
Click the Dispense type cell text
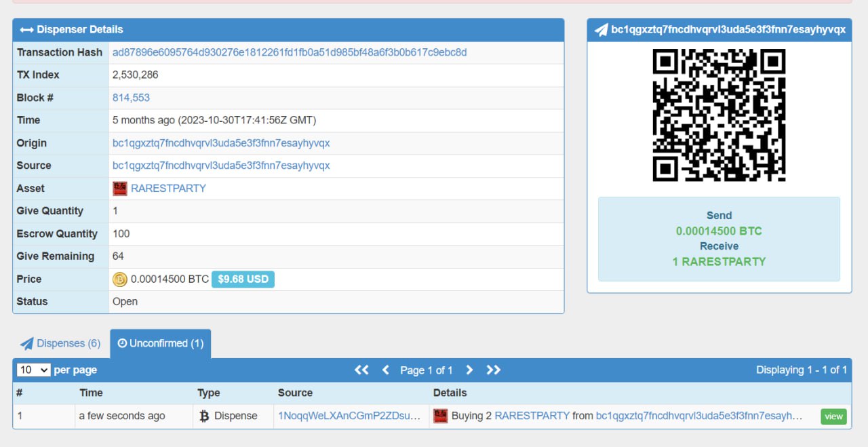click(236, 416)
